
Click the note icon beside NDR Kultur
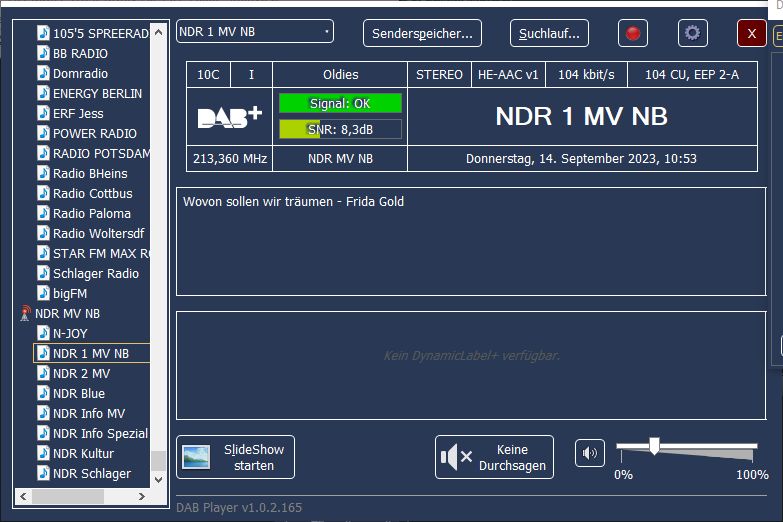43,453
